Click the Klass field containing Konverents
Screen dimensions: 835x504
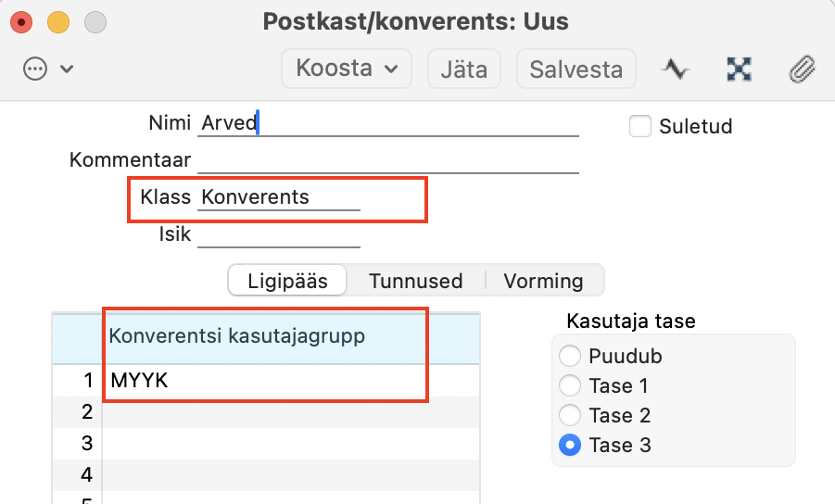coord(278,197)
